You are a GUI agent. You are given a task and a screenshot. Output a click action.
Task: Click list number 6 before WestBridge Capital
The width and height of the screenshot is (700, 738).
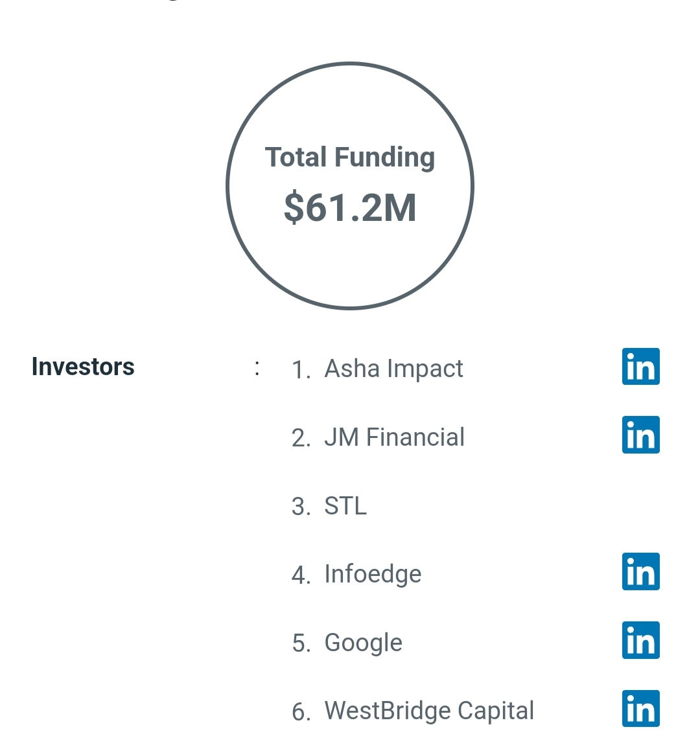point(301,712)
